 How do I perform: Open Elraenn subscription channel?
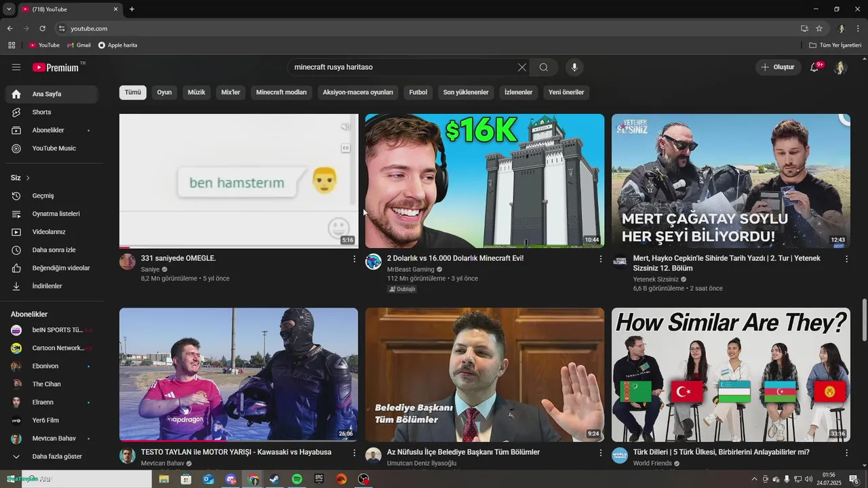tap(52, 402)
